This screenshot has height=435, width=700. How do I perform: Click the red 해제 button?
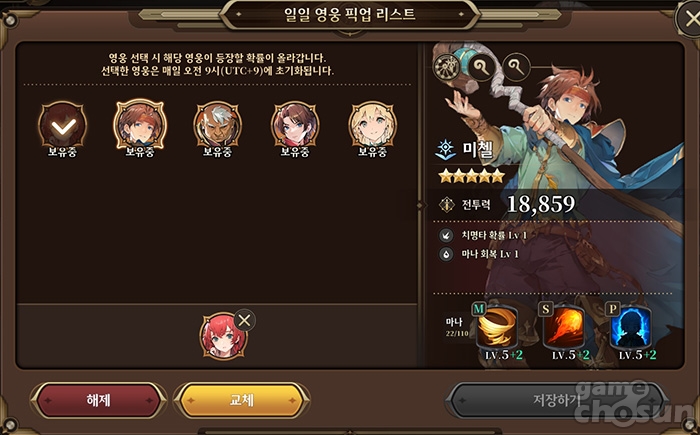98,400
